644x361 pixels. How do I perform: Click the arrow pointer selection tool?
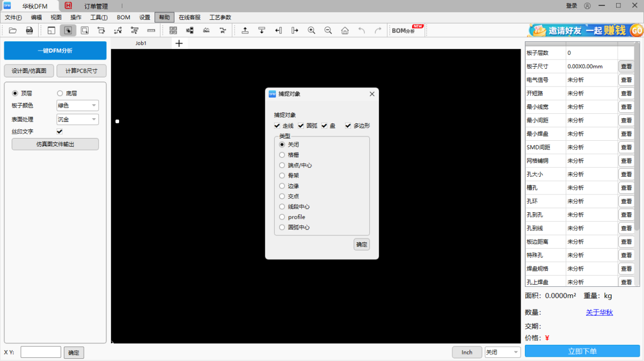pyautogui.click(x=68, y=31)
